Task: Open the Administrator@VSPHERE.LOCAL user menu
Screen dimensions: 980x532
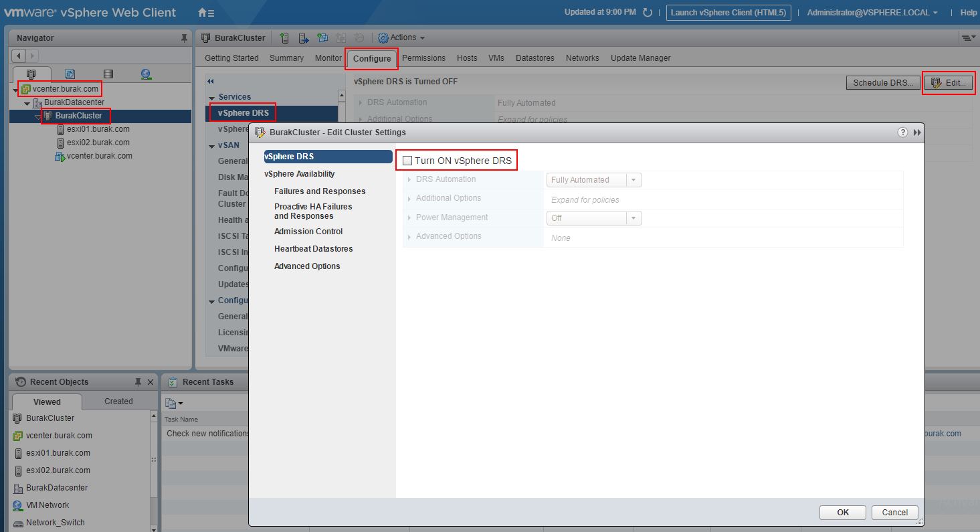Action: (x=872, y=13)
